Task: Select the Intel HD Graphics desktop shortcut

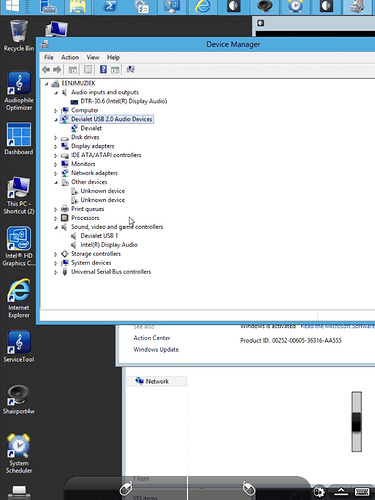Action: point(19,246)
